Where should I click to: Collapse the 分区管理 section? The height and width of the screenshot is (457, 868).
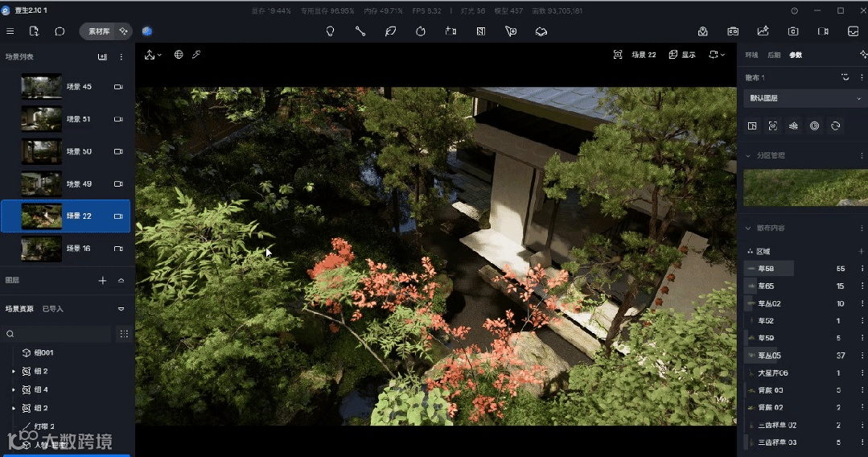[x=748, y=155]
